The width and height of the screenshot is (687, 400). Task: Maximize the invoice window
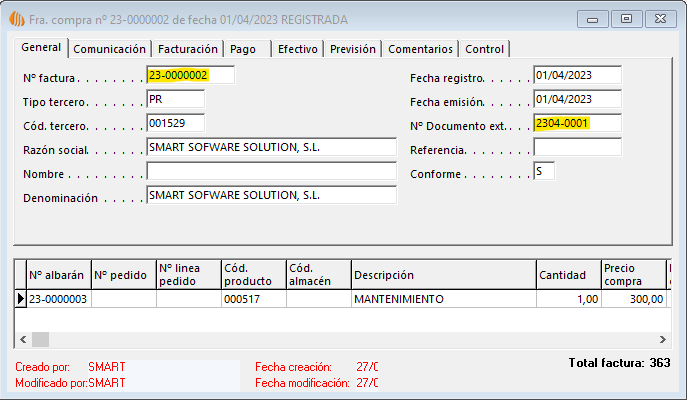coord(626,18)
